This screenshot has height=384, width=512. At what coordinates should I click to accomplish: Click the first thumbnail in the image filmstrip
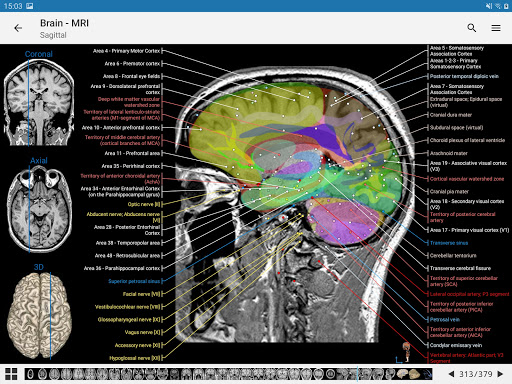(x=30, y=374)
